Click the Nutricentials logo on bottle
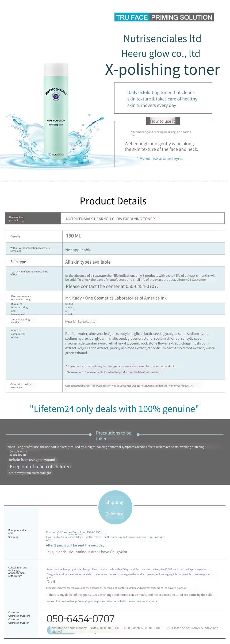 56,93
